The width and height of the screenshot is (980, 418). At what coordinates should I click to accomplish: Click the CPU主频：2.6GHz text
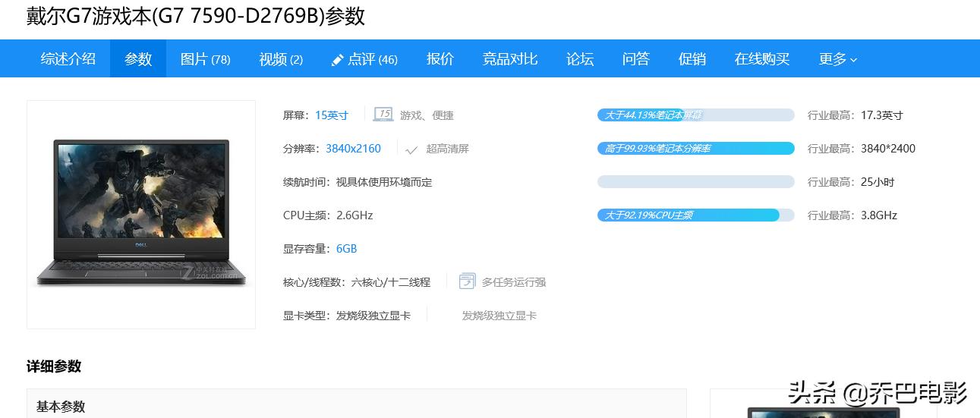tap(328, 215)
